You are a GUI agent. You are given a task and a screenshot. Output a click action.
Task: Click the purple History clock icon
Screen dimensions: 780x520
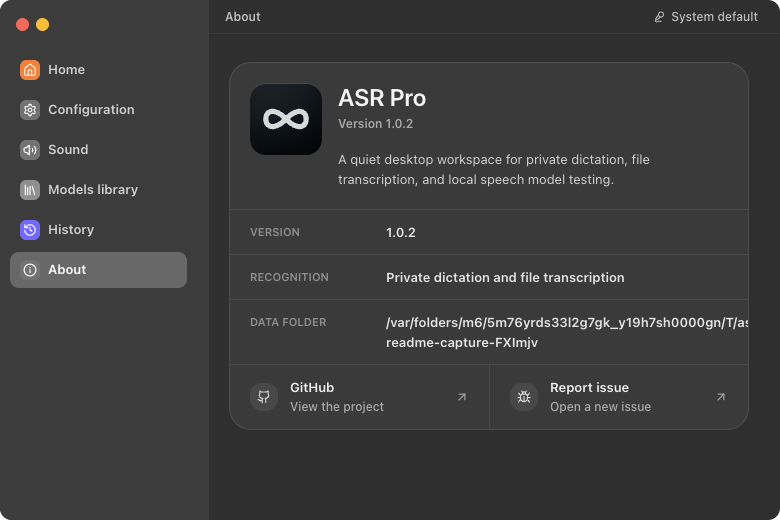tap(30, 230)
